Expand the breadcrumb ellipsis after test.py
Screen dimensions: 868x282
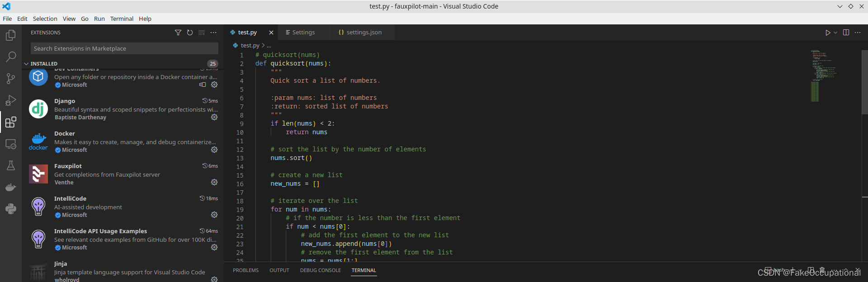pos(269,46)
